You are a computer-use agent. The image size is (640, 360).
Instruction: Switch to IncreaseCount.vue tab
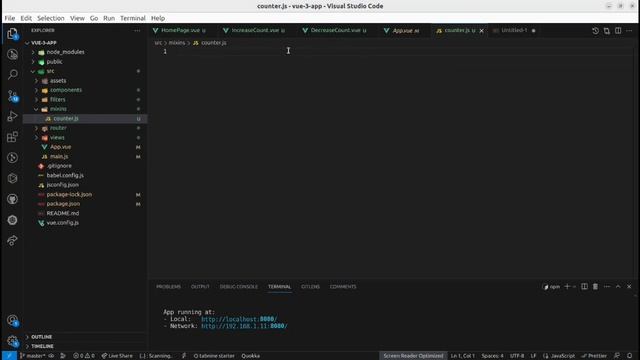255,31
